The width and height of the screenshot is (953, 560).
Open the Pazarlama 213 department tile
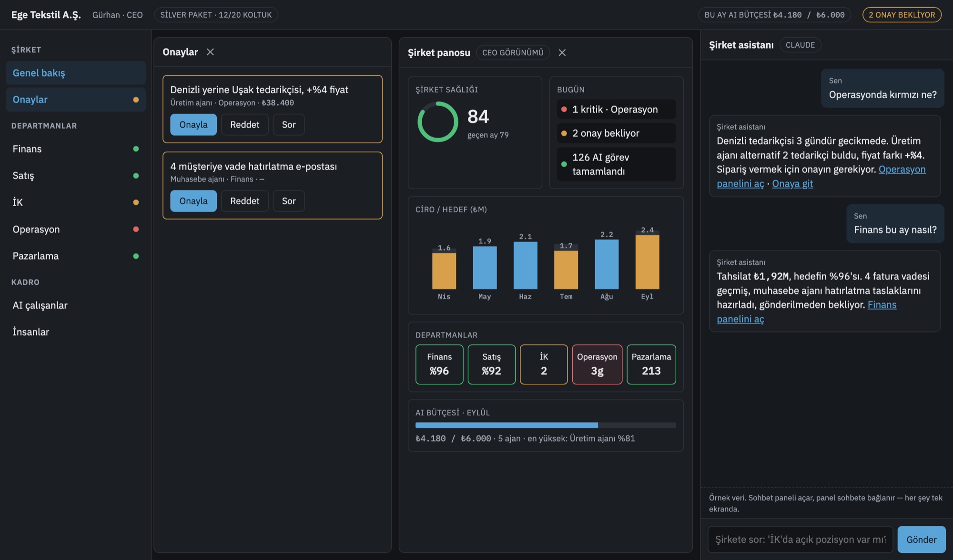point(651,364)
